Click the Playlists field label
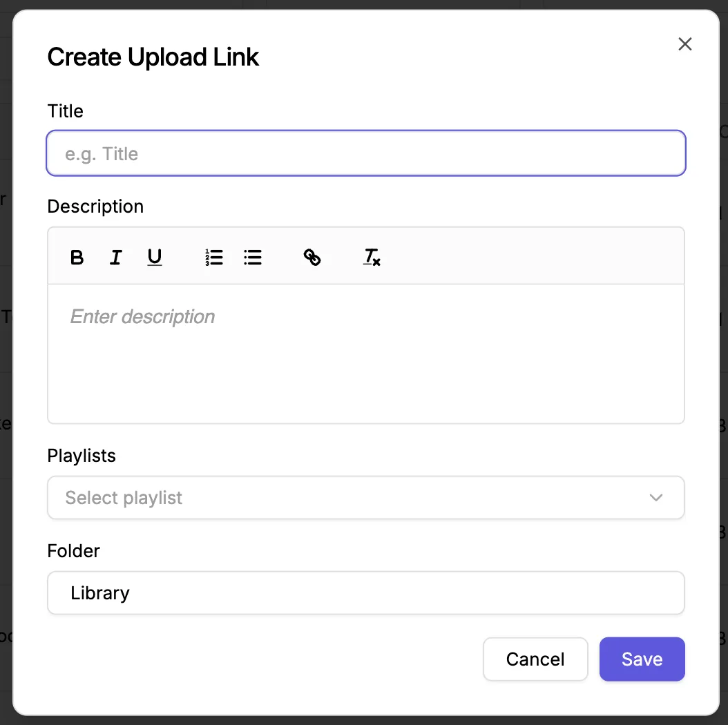Screen dimensions: 728x725 coord(82,456)
